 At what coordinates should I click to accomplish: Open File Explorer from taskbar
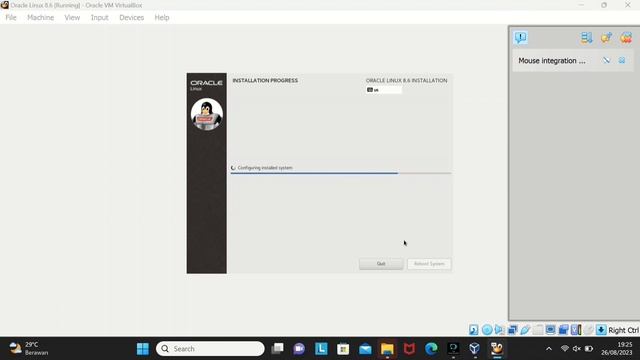point(387,349)
